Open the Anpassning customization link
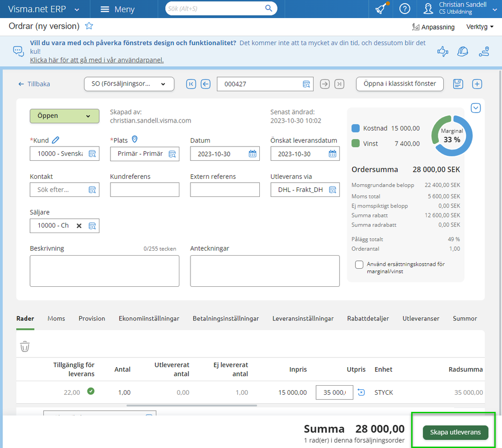 (x=433, y=27)
